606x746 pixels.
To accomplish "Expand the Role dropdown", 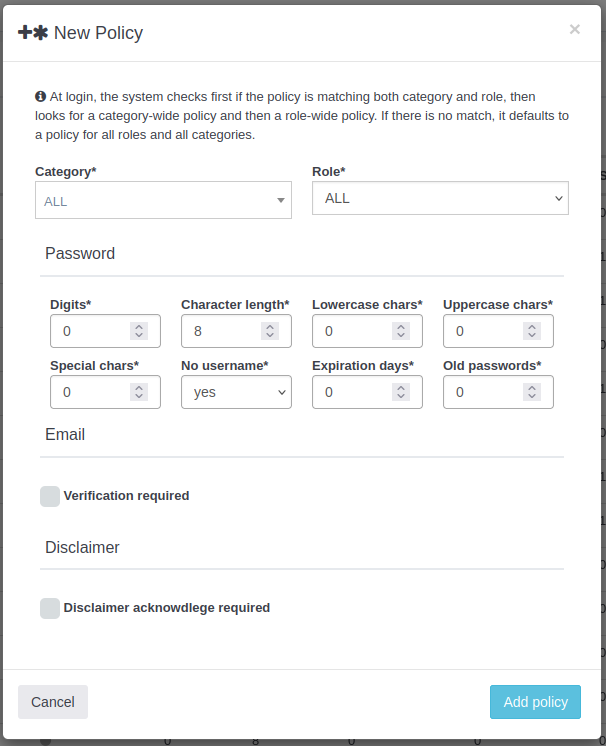I will tap(440, 198).
